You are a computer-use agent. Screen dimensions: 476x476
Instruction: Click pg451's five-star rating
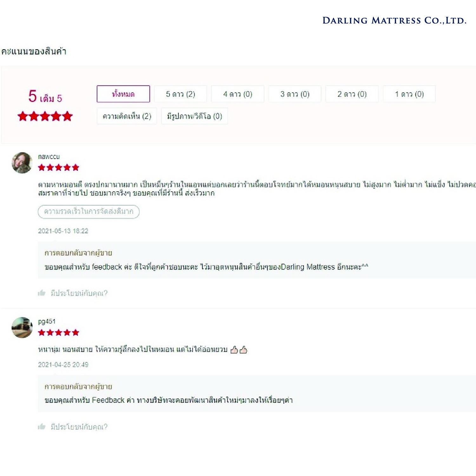[58, 333]
